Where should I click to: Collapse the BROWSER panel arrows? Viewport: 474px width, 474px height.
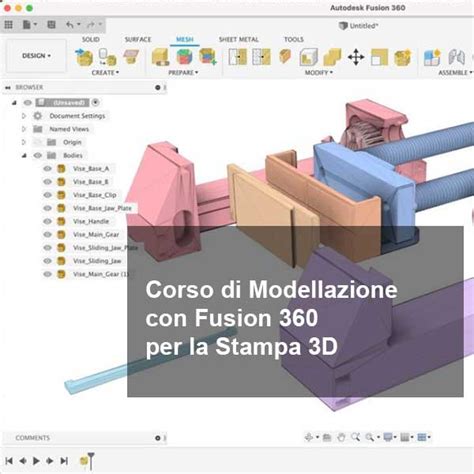(x=8, y=87)
